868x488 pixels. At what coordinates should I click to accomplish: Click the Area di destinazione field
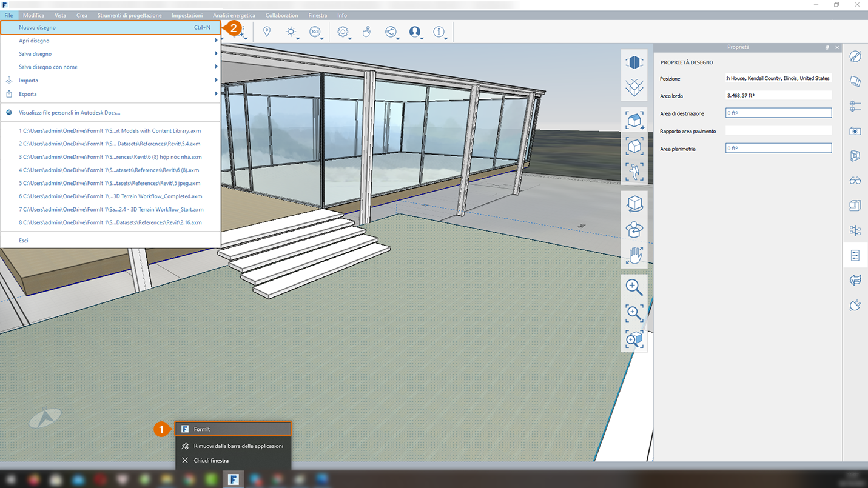778,113
